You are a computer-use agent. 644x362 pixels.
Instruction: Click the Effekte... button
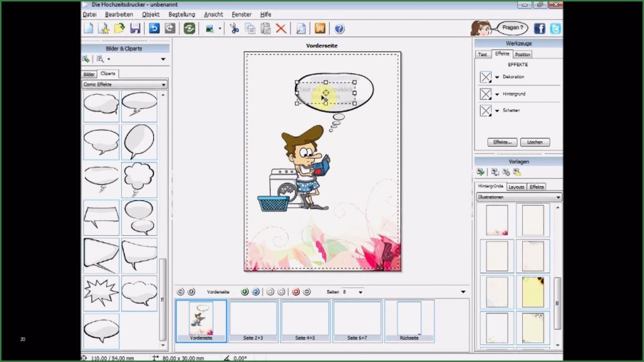coord(502,142)
